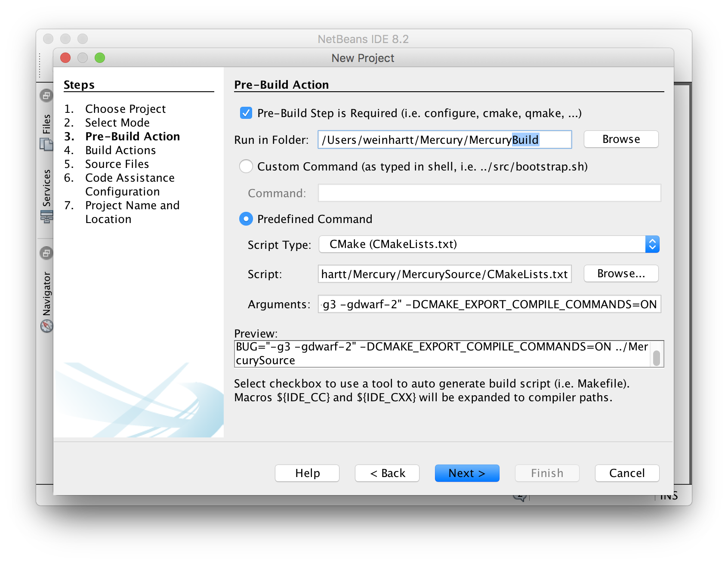
Task: Click the Preview label
Action: [x=256, y=334]
